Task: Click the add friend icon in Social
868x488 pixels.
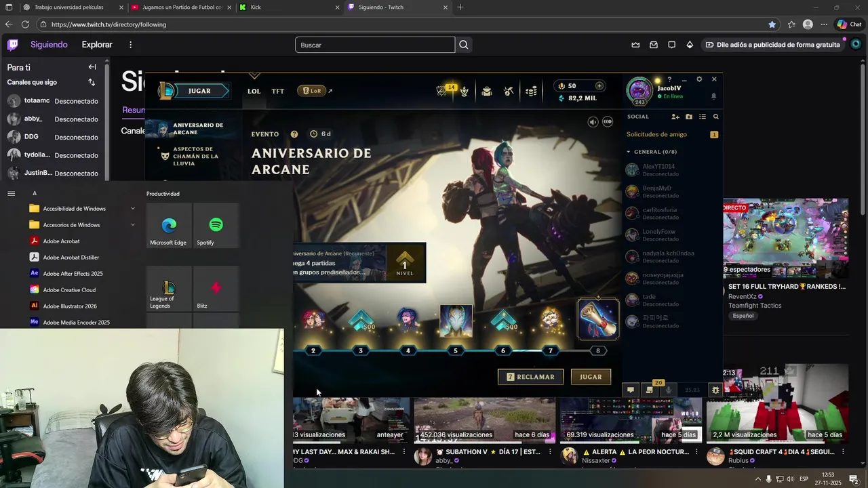Action: pos(675,117)
